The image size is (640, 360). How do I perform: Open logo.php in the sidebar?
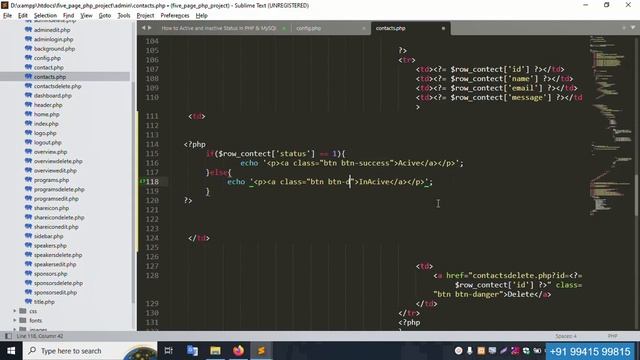[45, 133]
